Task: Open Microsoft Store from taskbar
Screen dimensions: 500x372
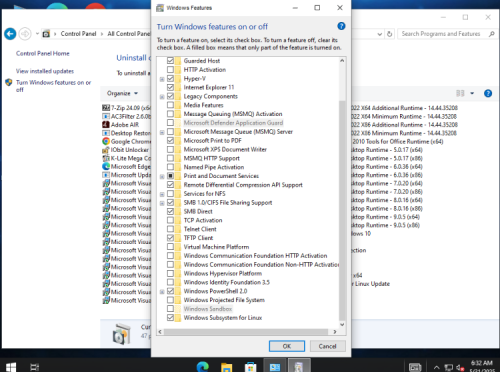Action: (x=250, y=367)
